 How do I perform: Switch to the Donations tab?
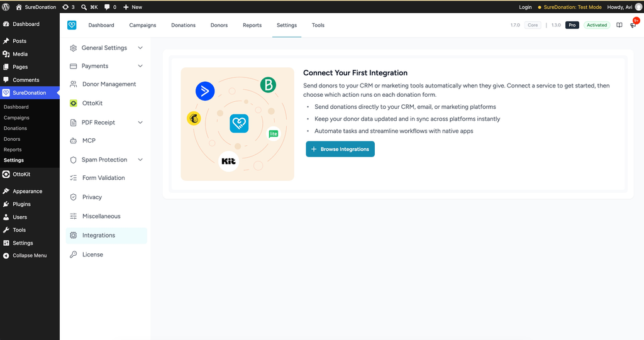[183, 25]
